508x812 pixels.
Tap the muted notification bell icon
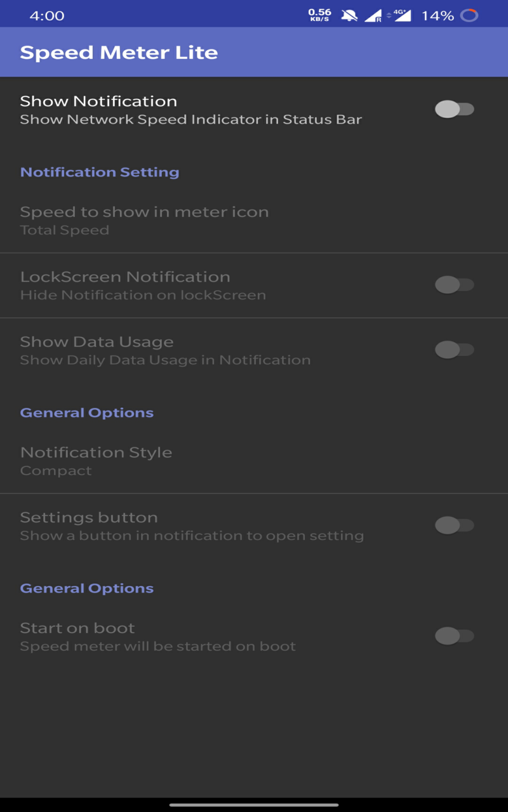click(349, 15)
